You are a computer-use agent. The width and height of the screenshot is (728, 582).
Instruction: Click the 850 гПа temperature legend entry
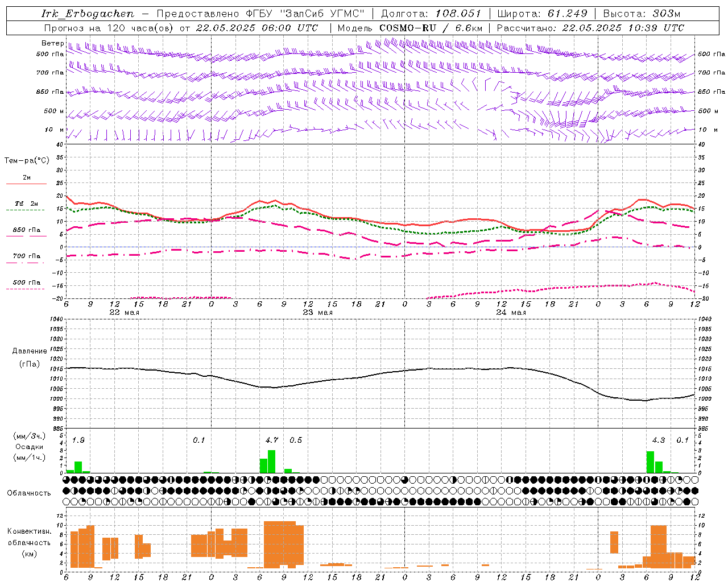click(x=27, y=230)
